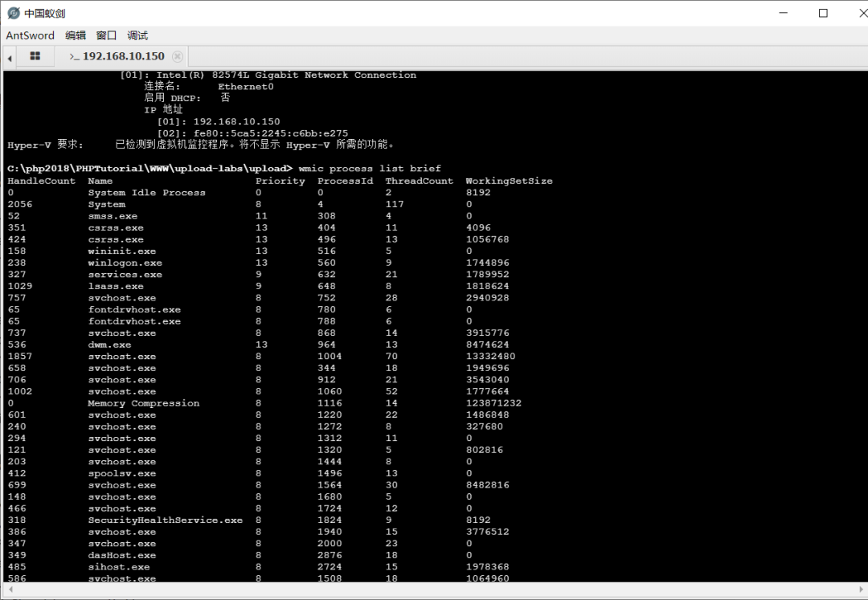Screen dimensions: 868x600
Task: Open the grid home tab icon
Action: click(35, 56)
